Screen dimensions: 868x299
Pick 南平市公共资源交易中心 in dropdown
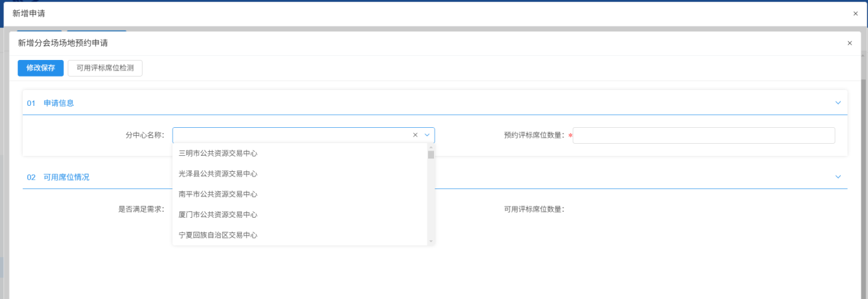218,194
